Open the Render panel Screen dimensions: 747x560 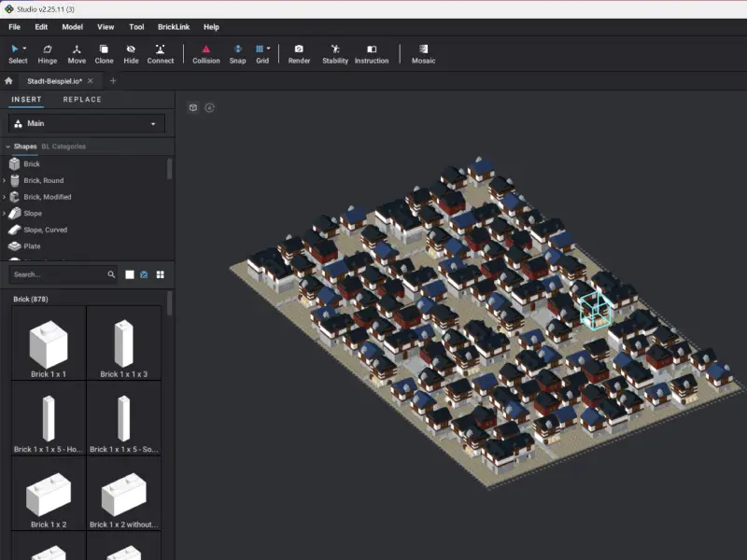point(299,53)
